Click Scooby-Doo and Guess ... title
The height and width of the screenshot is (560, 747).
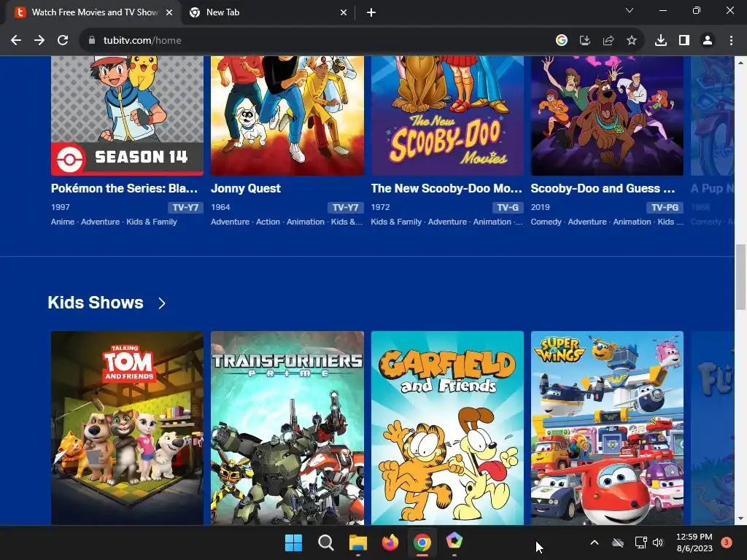pos(603,189)
